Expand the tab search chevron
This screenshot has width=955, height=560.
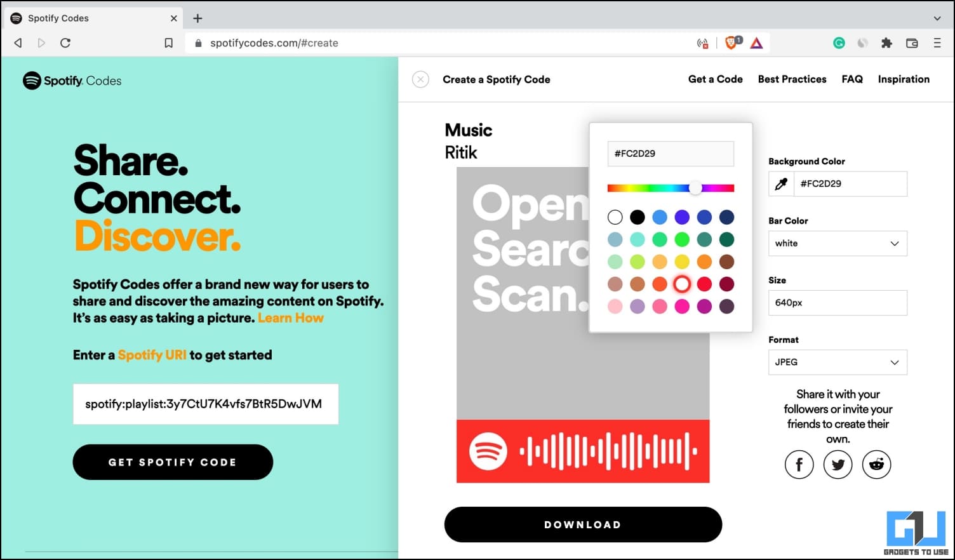pos(937,18)
